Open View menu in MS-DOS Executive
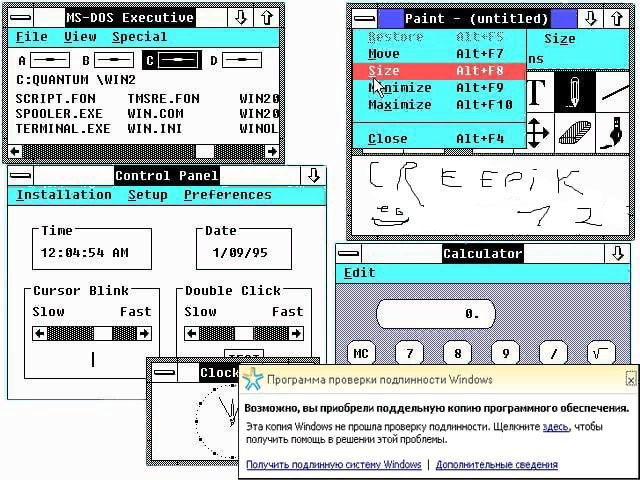The width and height of the screenshot is (640, 480). point(80,37)
